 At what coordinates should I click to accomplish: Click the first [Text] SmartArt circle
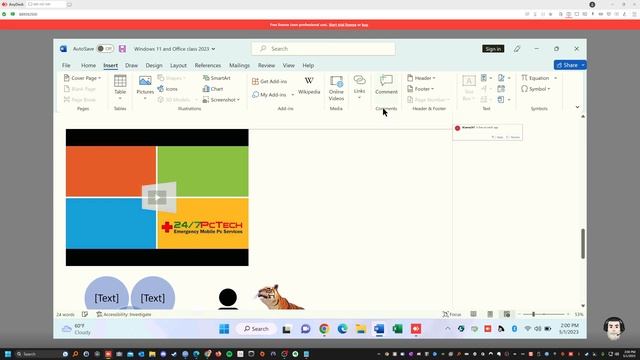click(107, 296)
